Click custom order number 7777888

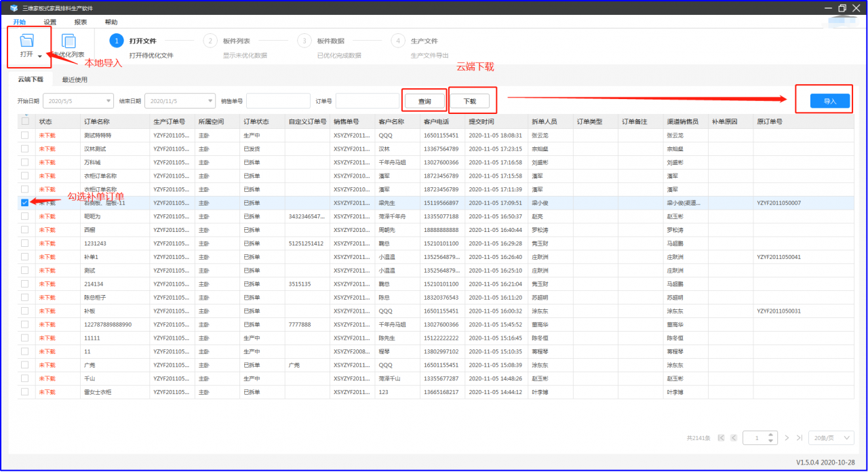click(300, 324)
